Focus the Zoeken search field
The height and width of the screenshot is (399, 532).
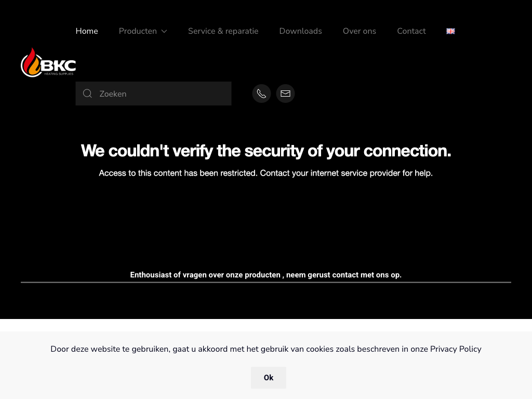pyautogui.click(x=161, y=94)
